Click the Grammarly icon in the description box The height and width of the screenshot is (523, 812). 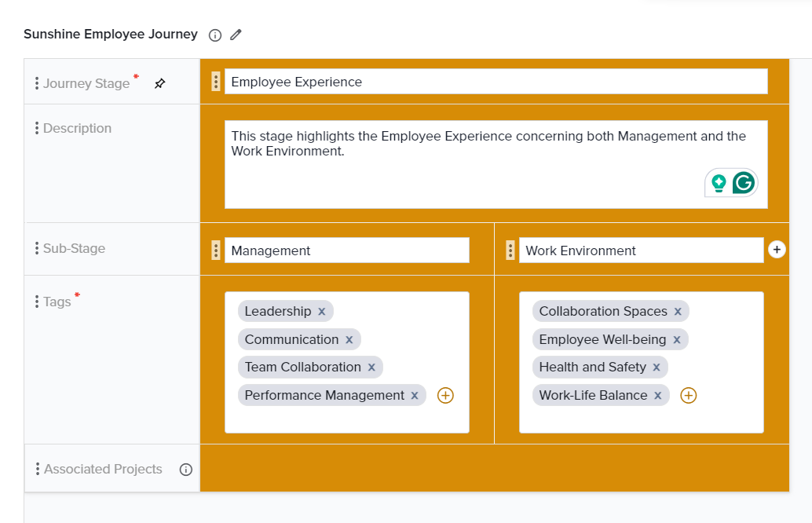743,183
